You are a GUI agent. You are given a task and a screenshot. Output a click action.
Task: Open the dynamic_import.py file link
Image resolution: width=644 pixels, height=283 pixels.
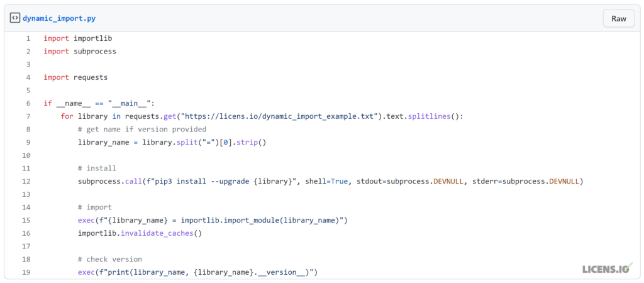tap(59, 18)
